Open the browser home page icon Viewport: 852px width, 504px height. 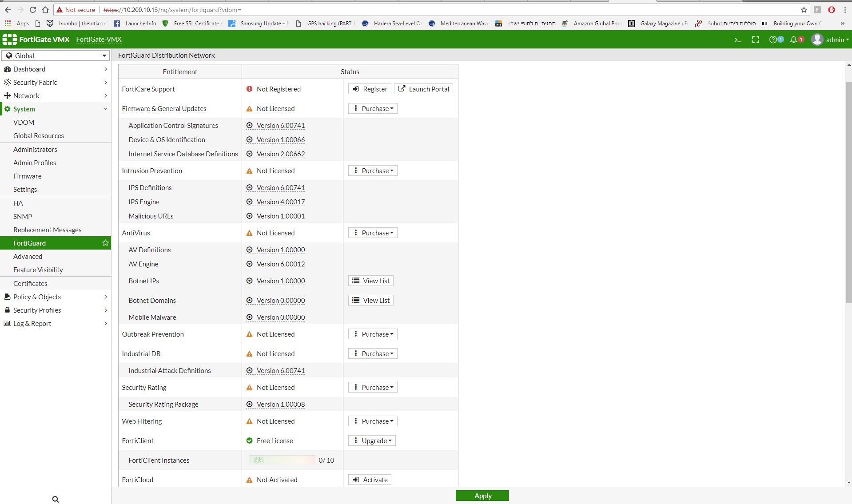45,10
